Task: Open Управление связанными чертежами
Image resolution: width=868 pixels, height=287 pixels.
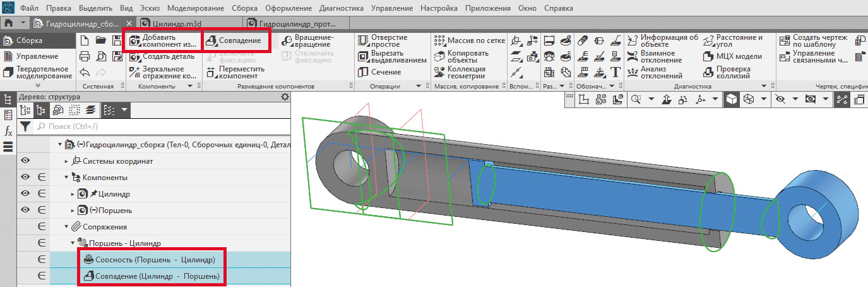Action: click(815, 56)
